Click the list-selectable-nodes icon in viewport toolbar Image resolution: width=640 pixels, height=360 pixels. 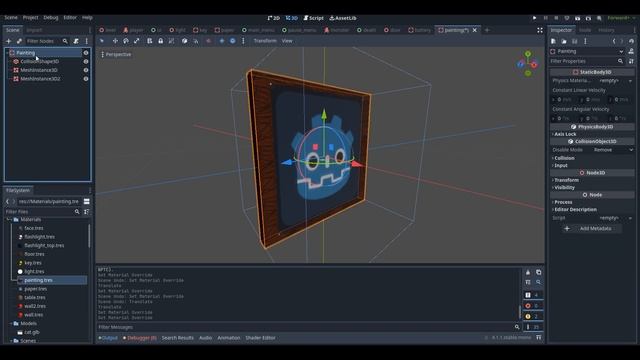pyautogui.click(x=150, y=41)
